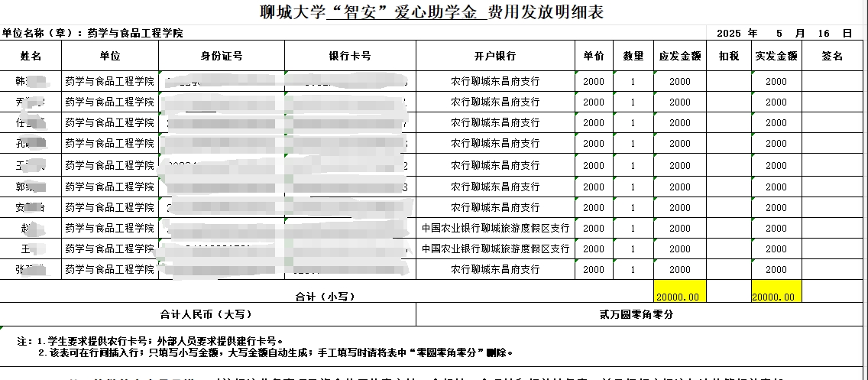
Task: Click the 姓名 column header cell
Action: pyautogui.click(x=31, y=56)
